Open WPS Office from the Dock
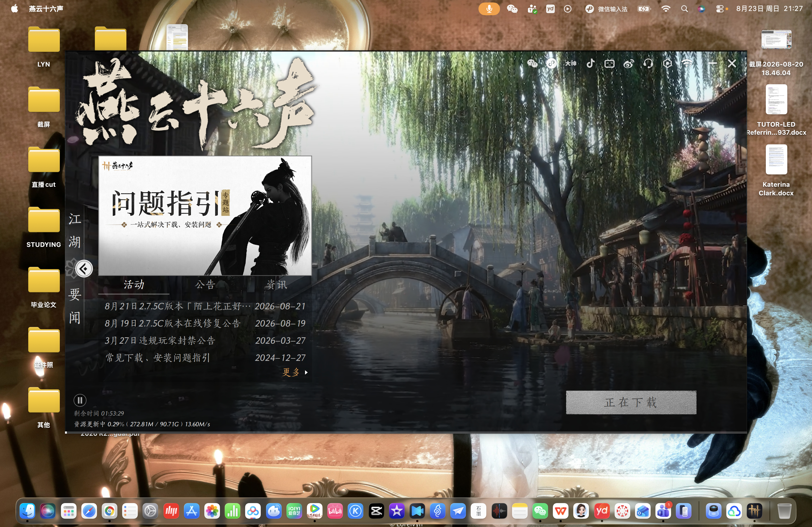 click(561, 511)
